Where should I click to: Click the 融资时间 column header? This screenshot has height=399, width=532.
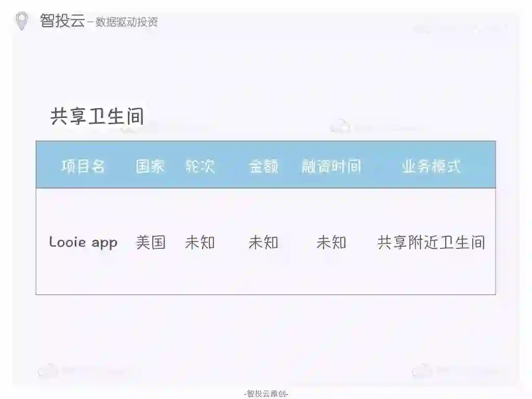[331, 166]
